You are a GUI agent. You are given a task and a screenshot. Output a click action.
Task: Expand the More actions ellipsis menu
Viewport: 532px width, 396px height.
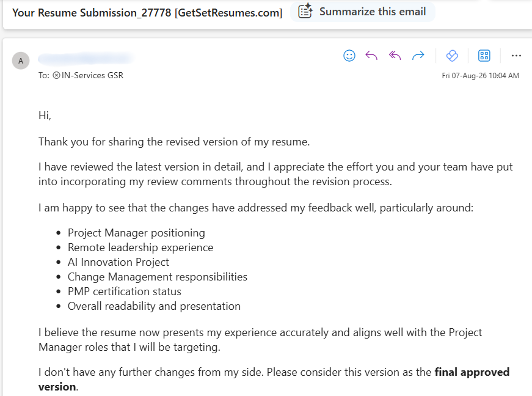click(x=516, y=56)
